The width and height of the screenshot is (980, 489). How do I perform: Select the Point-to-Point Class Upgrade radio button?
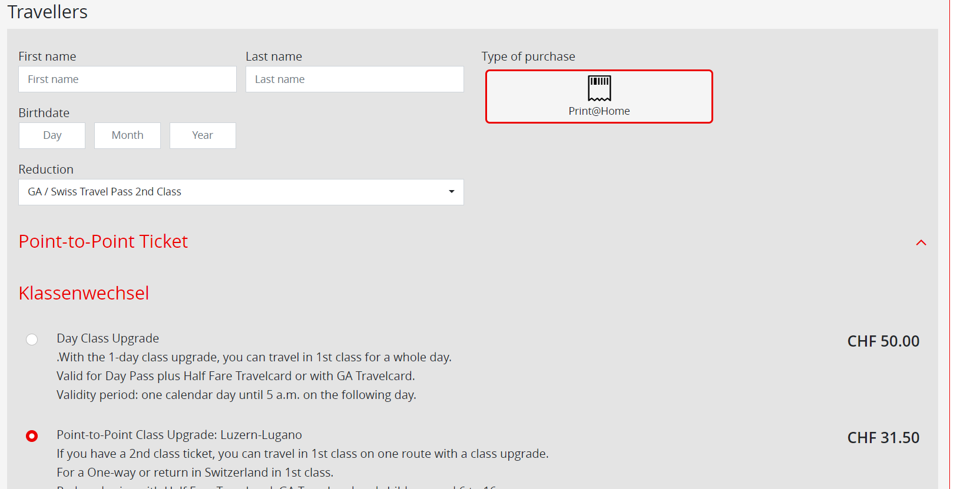coord(32,436)
